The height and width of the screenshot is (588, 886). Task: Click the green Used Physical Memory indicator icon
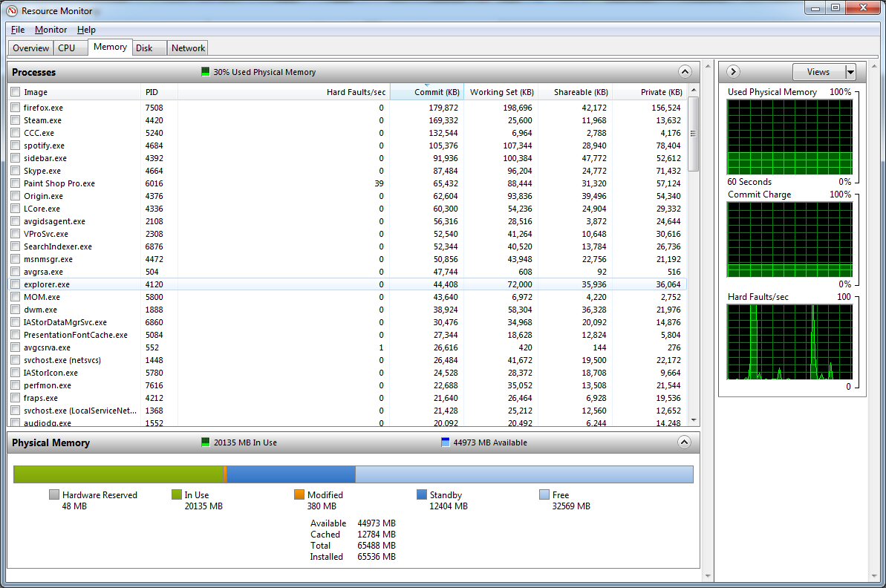[x=205, y=72]
